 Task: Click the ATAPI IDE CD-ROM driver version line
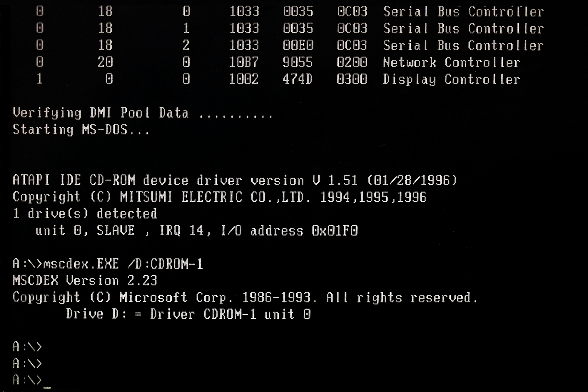click(235, 180)
